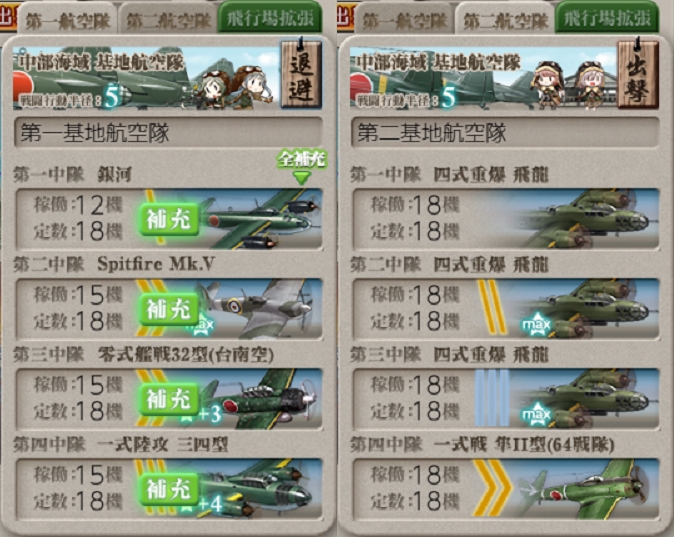
Task: Resupply the 銀河 squadron with 補充
Action: click(x=169, y=219)
